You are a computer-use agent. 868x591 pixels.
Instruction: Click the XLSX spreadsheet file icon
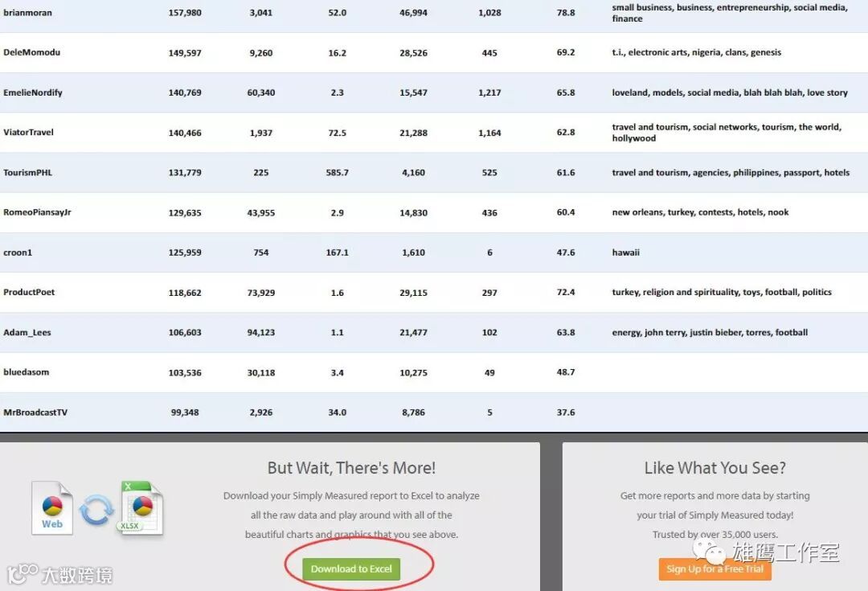[141, 508]
